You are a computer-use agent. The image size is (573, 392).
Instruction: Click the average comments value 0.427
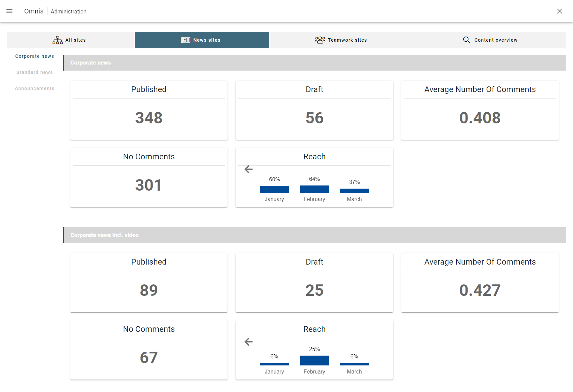coord(480,290)
